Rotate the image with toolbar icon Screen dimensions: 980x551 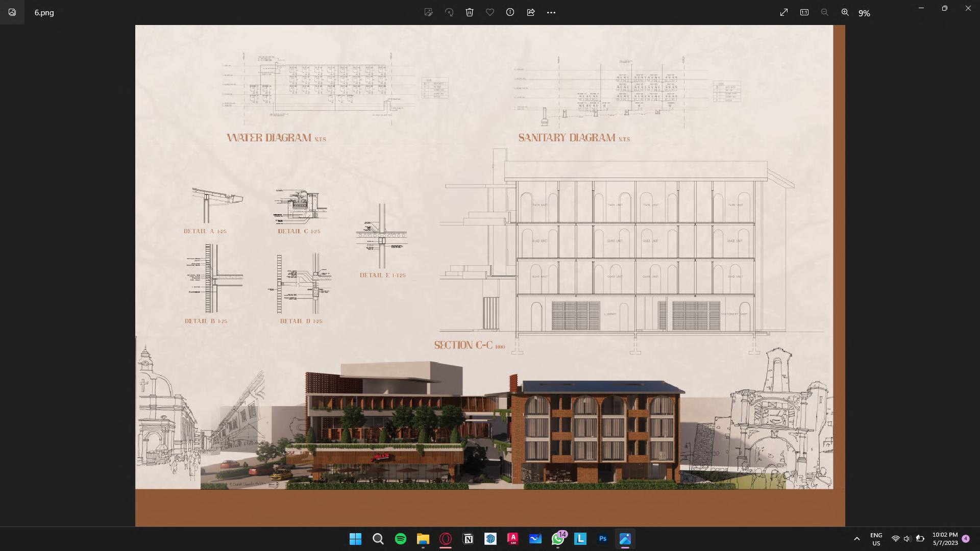449,12
